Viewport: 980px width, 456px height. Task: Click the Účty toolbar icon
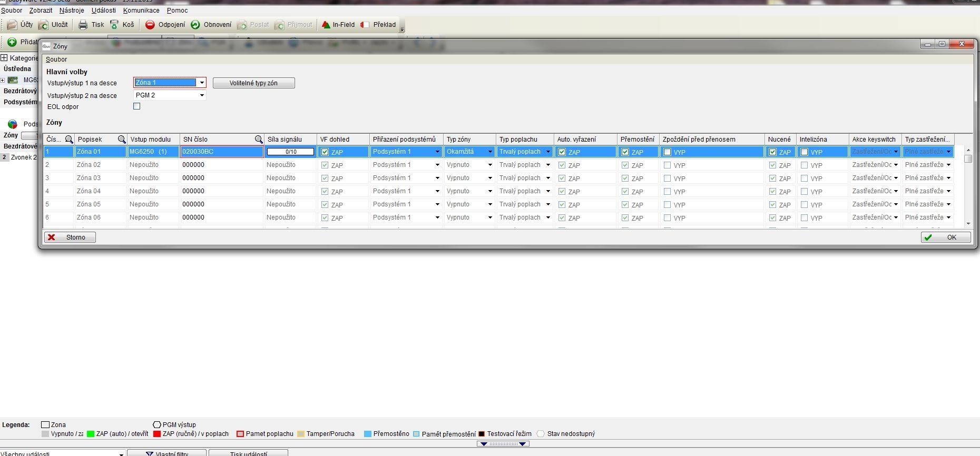pos(12,25)
